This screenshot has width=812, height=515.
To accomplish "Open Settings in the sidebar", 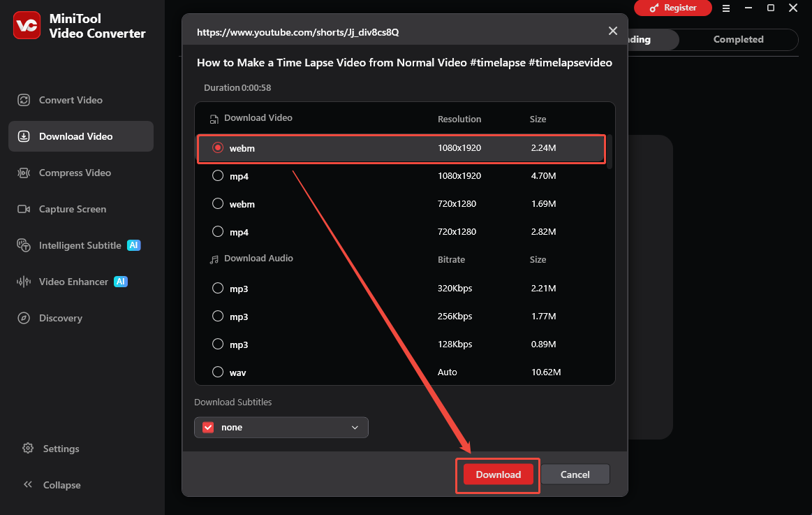I will pos(61,449).
